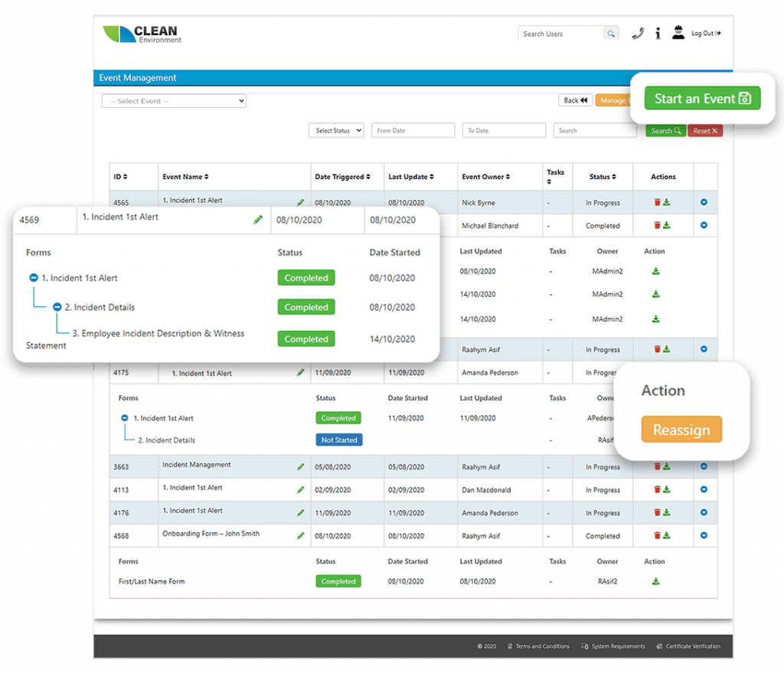Expand row 4176 details toggle
784x674 pixels.
(x=704, y=512)
